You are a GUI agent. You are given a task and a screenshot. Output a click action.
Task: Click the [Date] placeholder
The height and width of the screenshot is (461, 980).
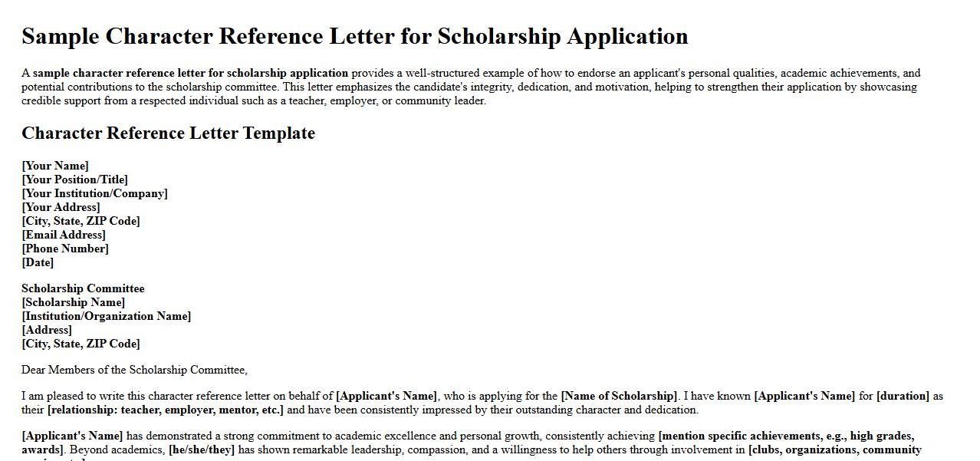click(38, 262)
